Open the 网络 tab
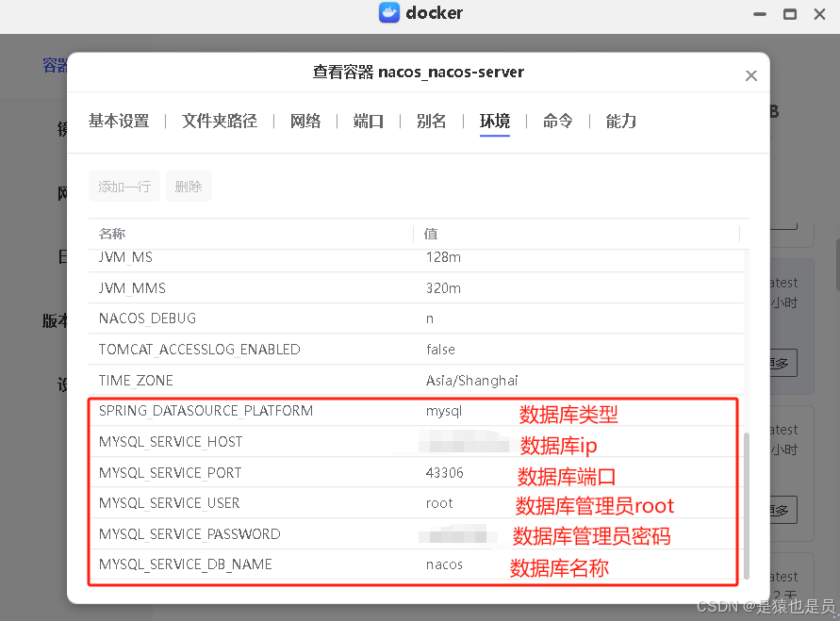Screen dimensions: 840x621 tap(305, 121)
